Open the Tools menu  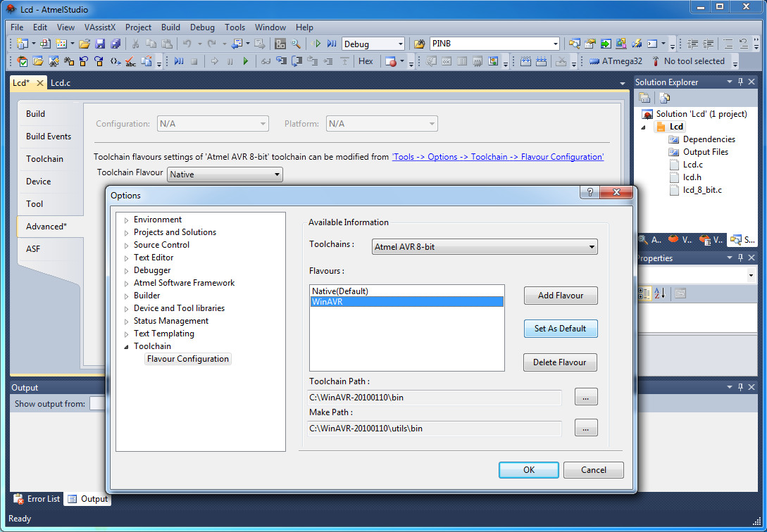(235, 27)
